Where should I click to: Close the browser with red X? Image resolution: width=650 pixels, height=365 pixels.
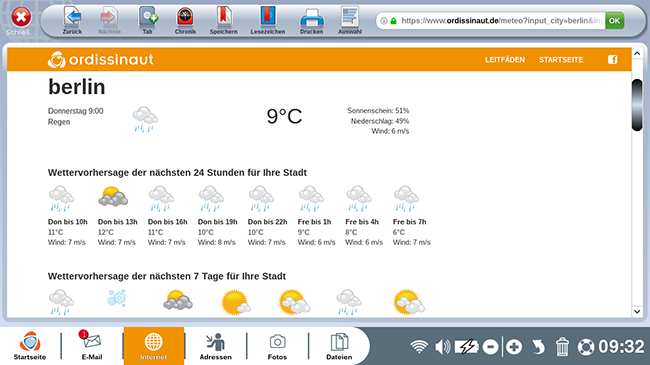(21, 17)
